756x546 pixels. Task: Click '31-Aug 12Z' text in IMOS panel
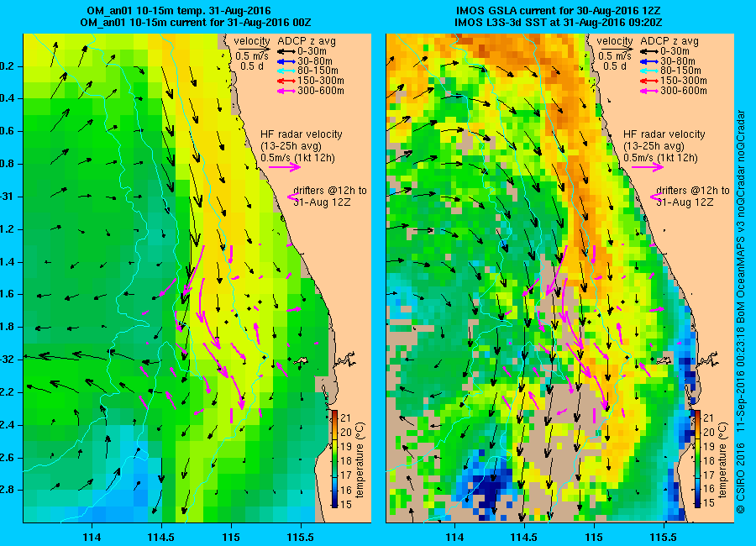click(x=685, y=202)
